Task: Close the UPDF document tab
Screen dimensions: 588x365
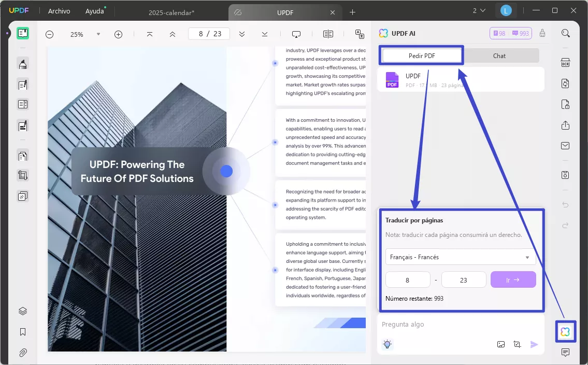Action: 333,12
